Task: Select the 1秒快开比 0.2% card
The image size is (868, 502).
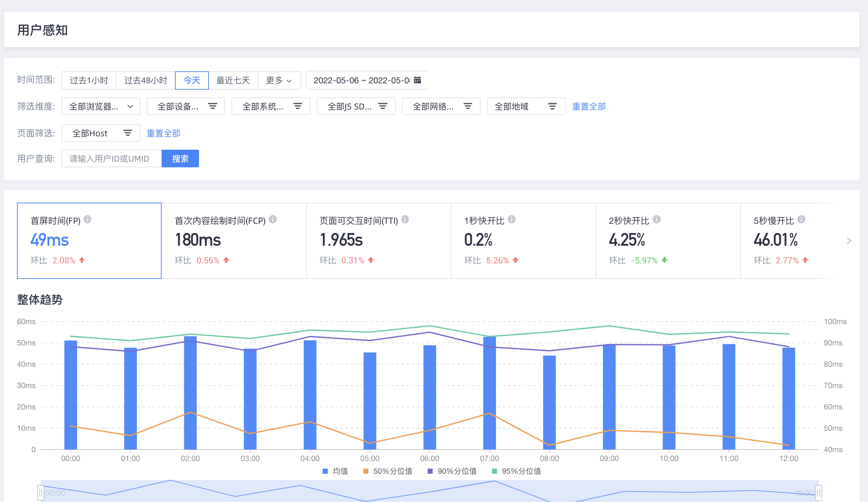Action: (524, 241)
